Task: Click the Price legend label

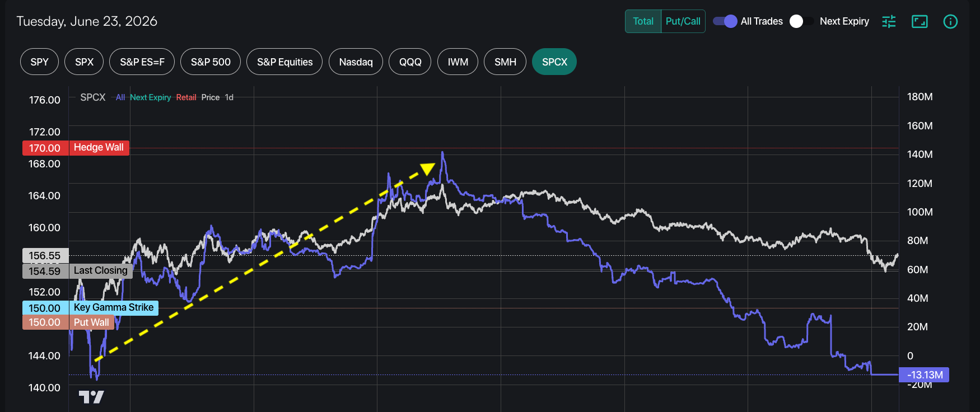Action: point(211,97)
